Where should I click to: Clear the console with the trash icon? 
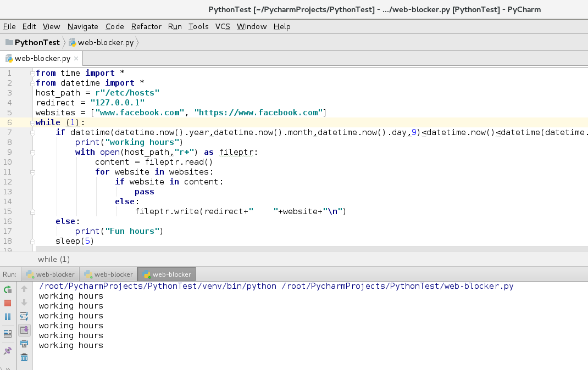24,357
